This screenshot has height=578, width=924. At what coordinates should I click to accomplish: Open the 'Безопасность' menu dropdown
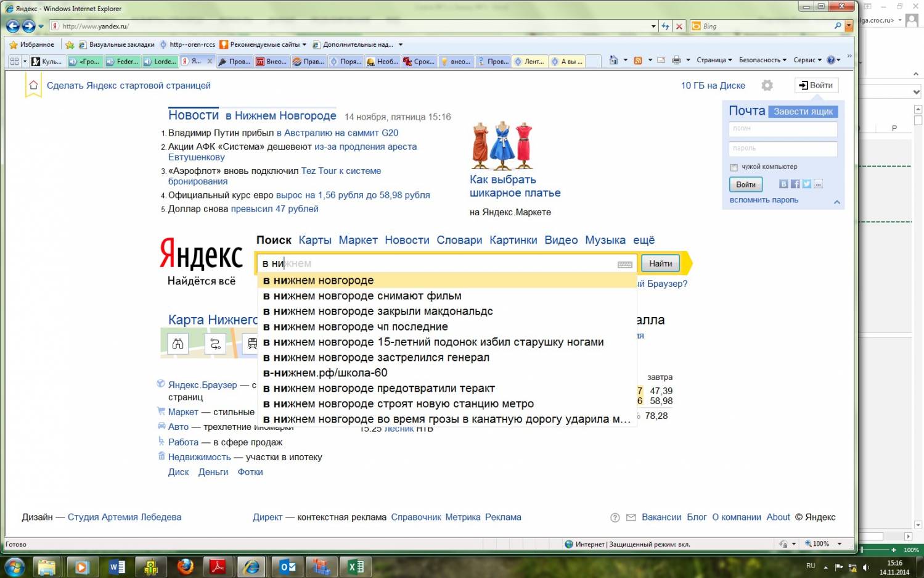(763, 60)
